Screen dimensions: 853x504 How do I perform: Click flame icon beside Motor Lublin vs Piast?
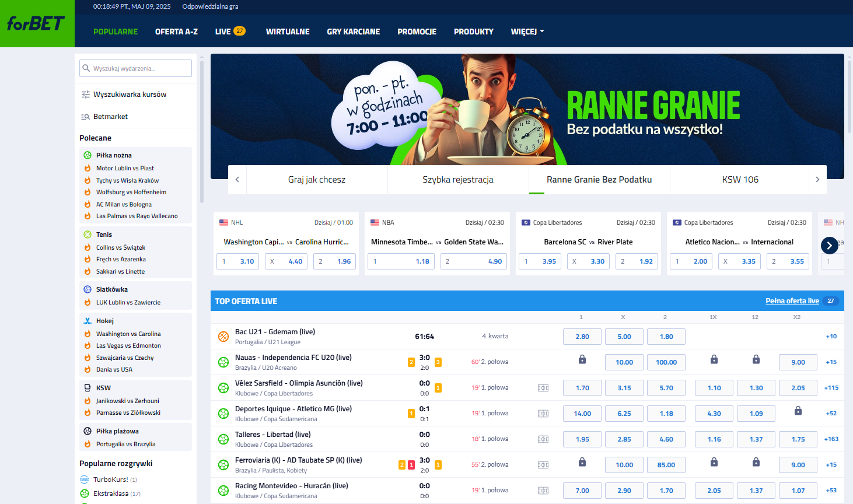click(x=88, y=168)
